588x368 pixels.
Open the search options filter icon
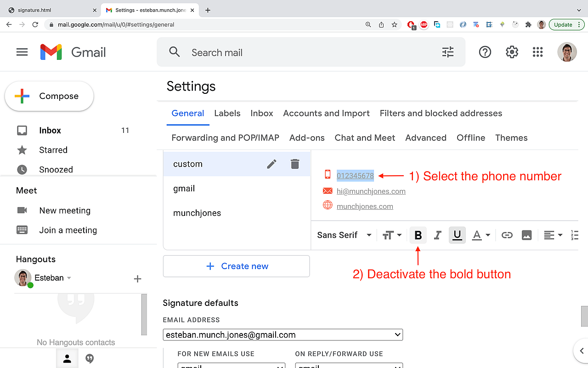tap(448, 52)
